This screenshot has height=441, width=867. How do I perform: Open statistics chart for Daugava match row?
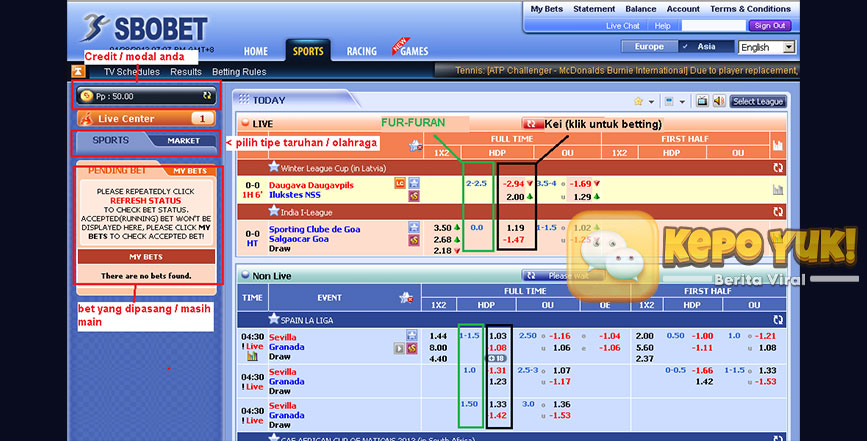[777, 190]
